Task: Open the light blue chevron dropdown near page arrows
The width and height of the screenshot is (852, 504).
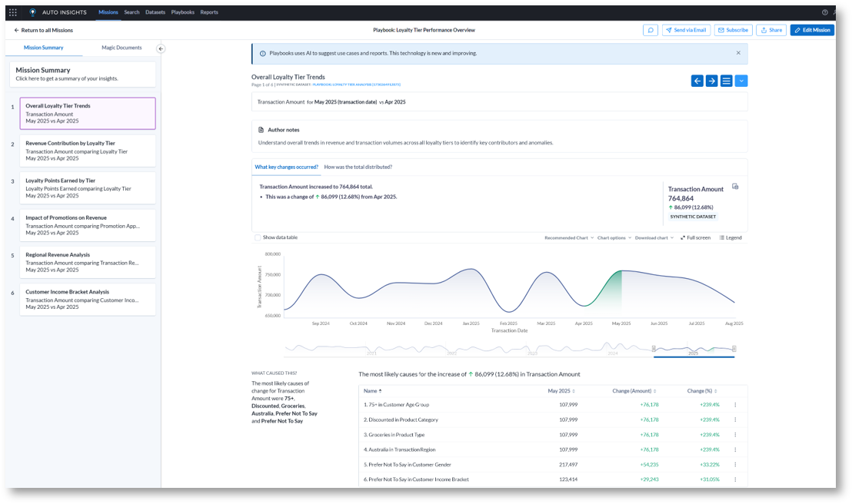Action: click(x=741, y=80)
